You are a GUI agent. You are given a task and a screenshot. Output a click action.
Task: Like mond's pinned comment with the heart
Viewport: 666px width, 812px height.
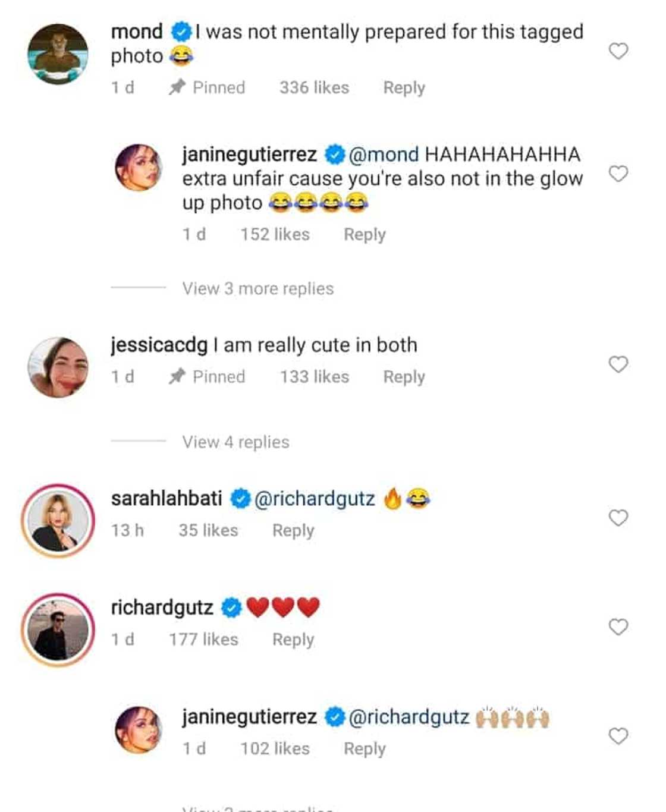click(x=618, y=51)
